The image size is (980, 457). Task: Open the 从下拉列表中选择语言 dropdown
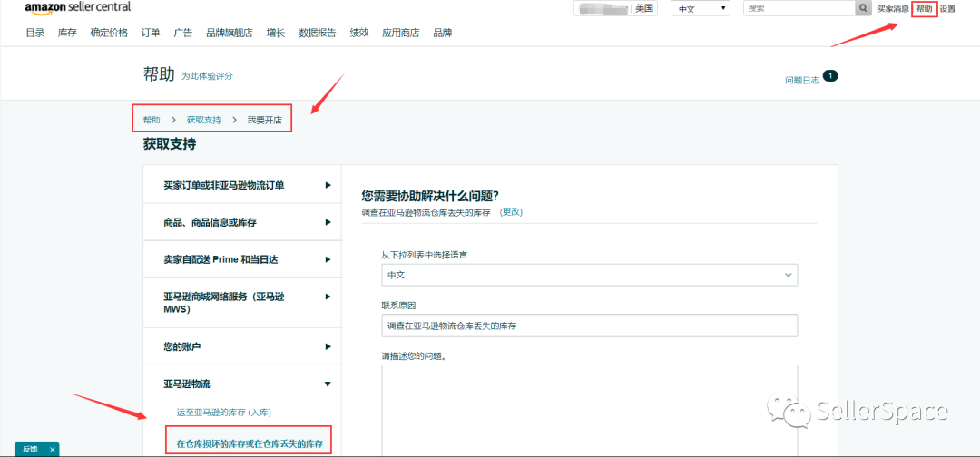(x=590, y=275)
